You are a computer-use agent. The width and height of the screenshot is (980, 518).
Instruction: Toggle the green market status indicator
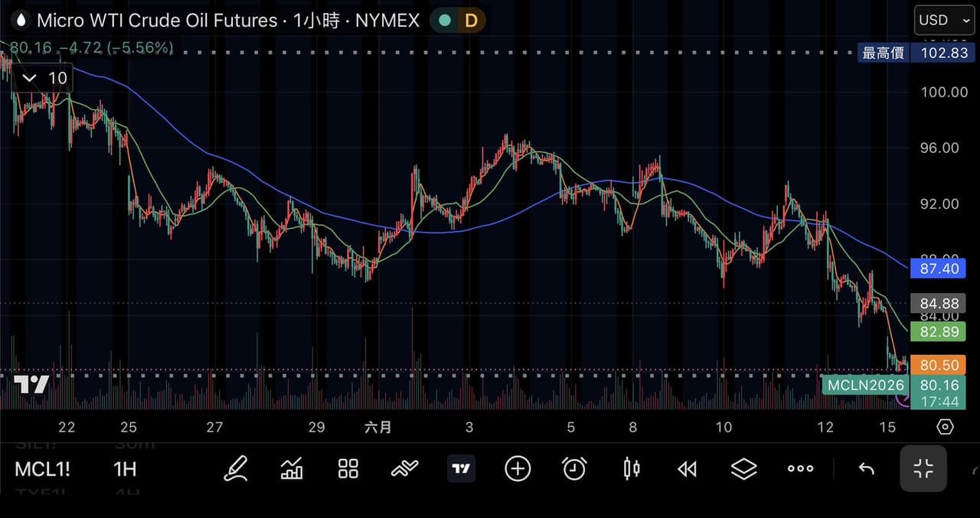pos(445,21)
